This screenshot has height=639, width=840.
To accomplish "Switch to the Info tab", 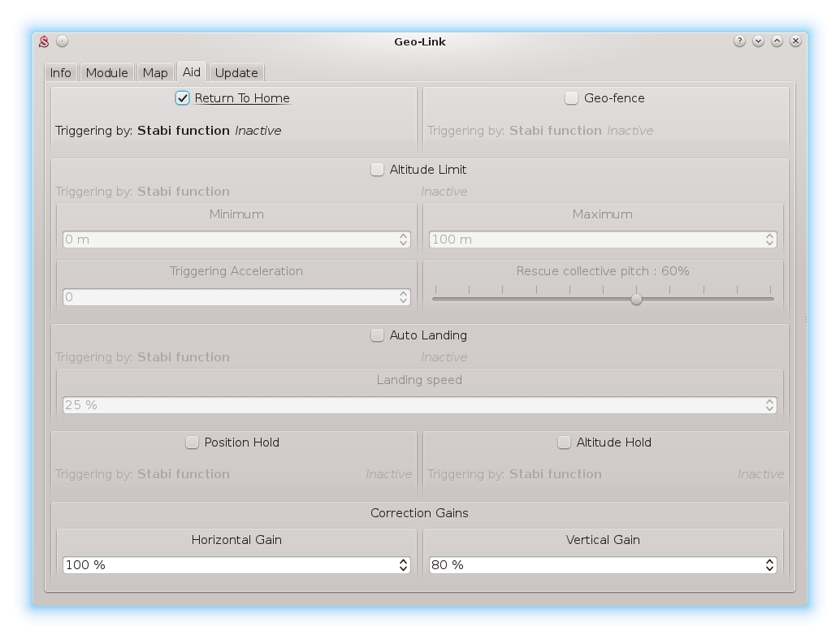I will [61, 73].
